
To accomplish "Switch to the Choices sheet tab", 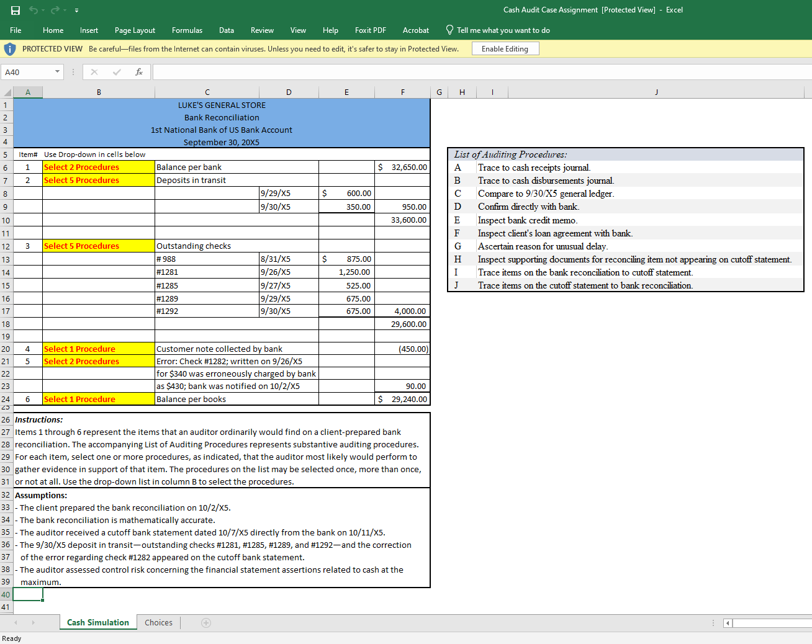I will (158, 623).
